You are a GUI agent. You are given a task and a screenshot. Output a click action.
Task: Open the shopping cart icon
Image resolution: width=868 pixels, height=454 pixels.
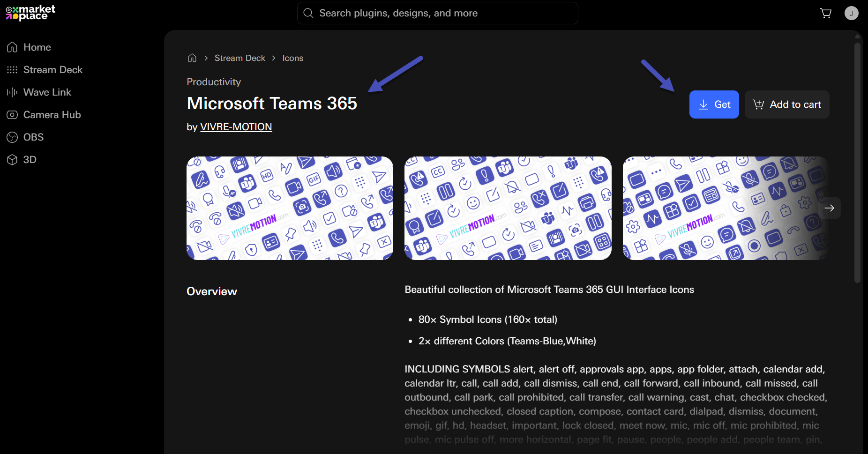click(x=826, y=13)
